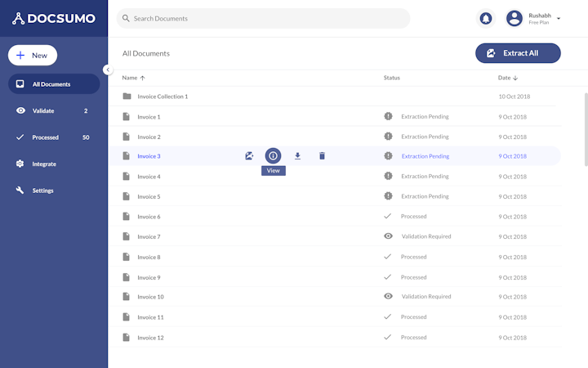
Task: Open the Invoice Collection 1 folder
Action: (x=162, y=96)
